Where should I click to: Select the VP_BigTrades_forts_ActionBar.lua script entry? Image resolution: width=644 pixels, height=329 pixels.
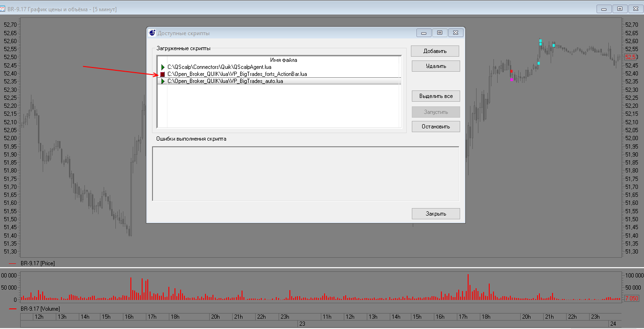pyautogui.click(x=237, y=75)
